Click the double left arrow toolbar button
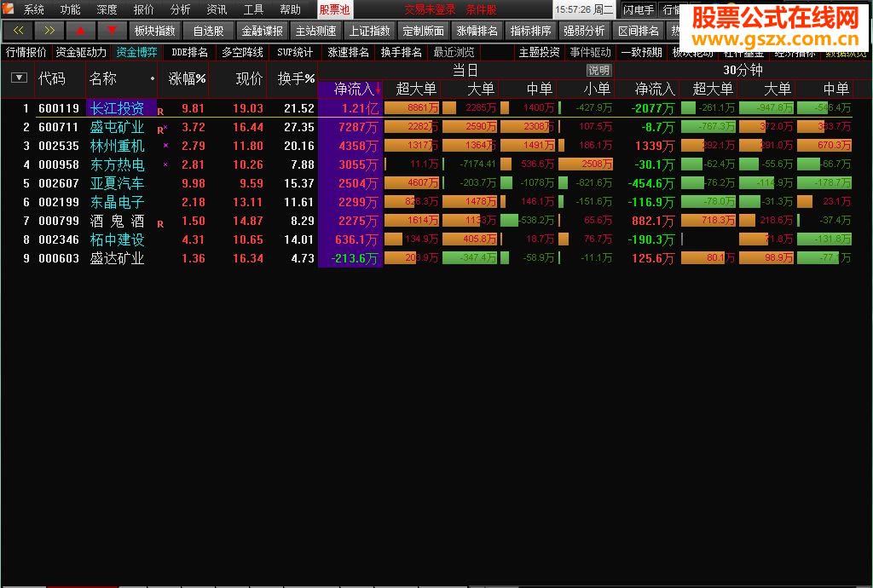 click(18, 31)
